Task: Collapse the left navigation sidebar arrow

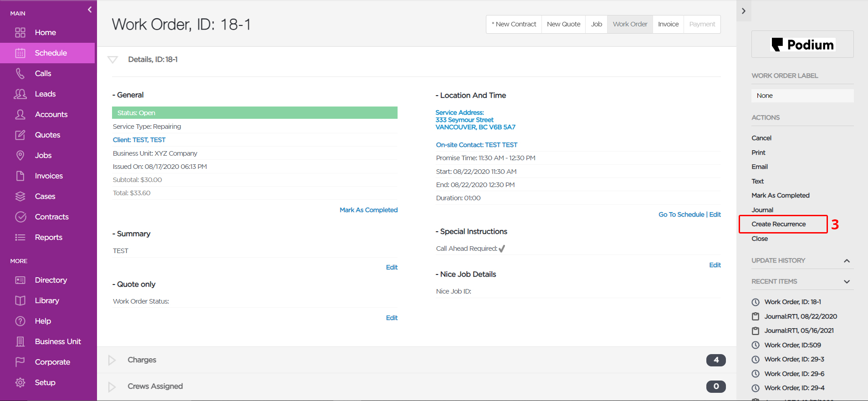Action: tap(90, 10)
